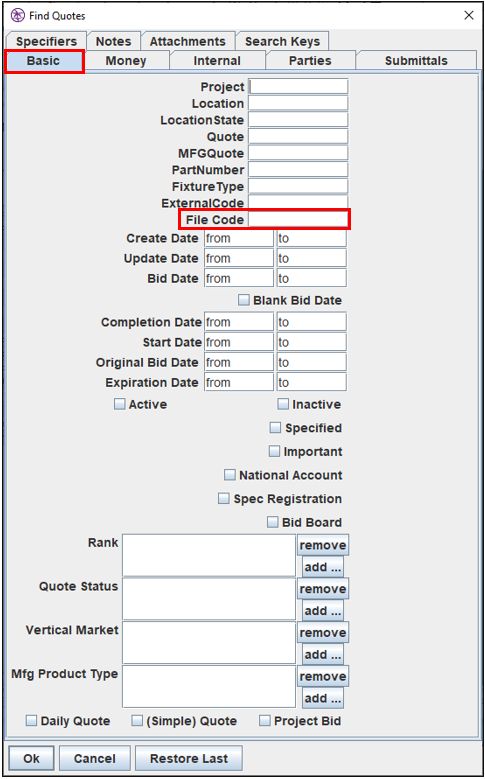Add a Vertical Market entry
Viewport: 485px width, 779px height.
(323, 655)
